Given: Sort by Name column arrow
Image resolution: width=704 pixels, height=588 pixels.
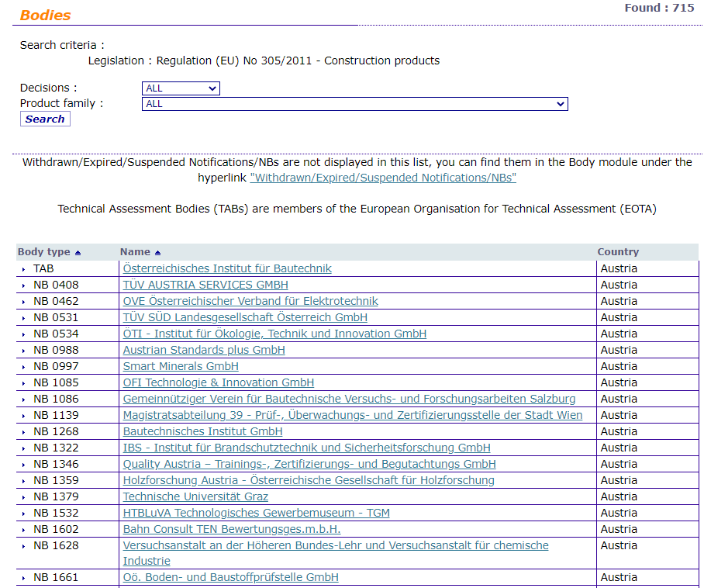Looking at the screenshot, I should point(157,252).
